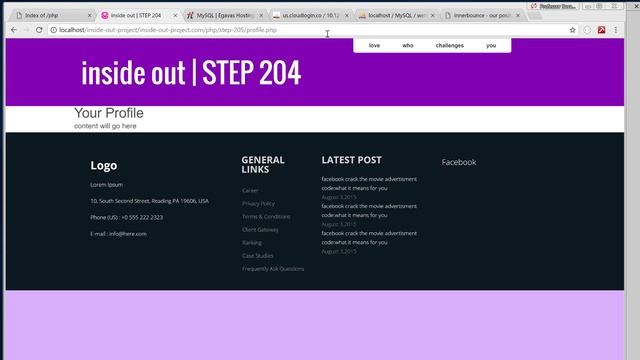Reload the page with refresh icon
Image resolution: width=640 pixels, height=360 pixels.
[x=39, y=30]
